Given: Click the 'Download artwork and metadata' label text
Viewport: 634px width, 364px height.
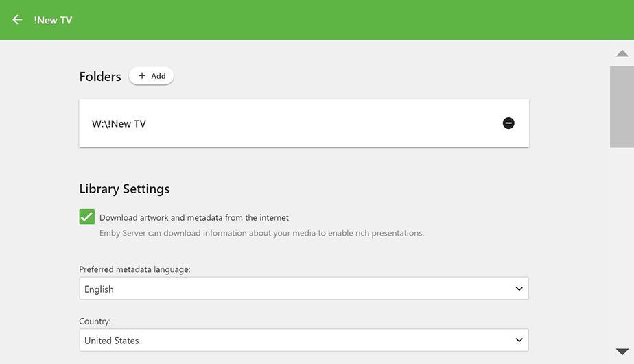Looking at the screenshot, I should [194, 218].
